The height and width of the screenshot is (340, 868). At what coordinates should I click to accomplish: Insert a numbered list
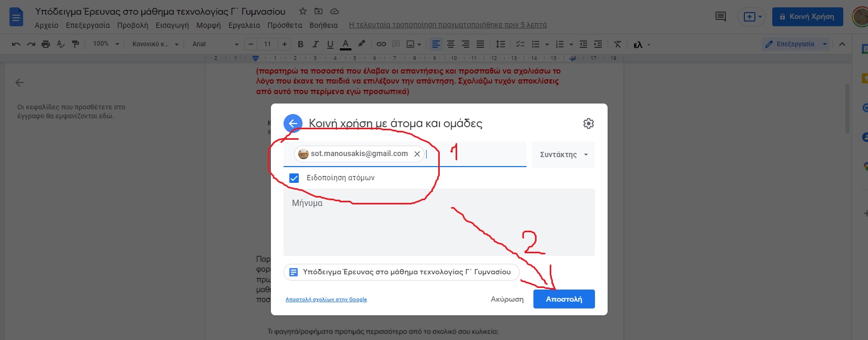click(x=560, y=44)
